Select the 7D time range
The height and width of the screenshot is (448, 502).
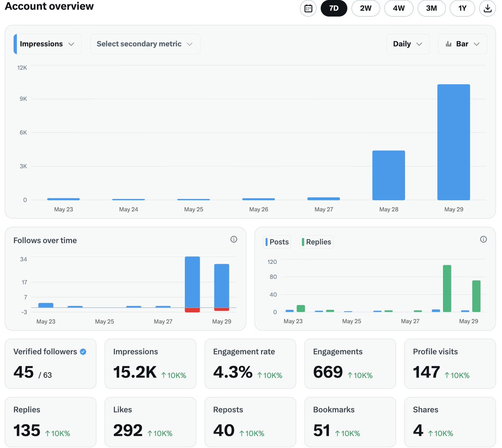[334, 8]
